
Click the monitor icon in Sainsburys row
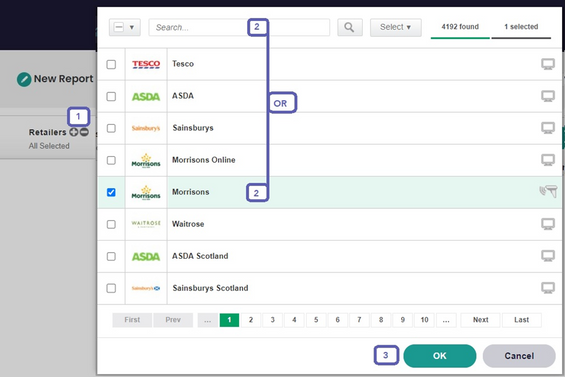548,128
